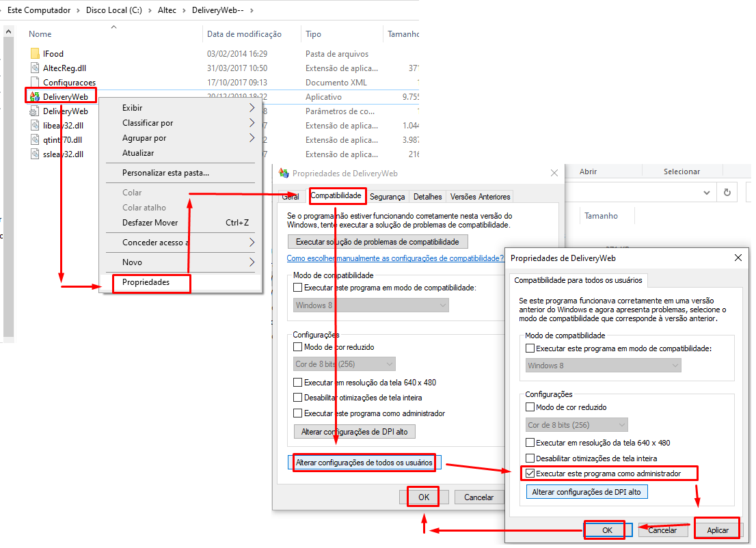
Task: Click OK in the back properties dialog
Action: pyautogui.click(x=424, y=497)
